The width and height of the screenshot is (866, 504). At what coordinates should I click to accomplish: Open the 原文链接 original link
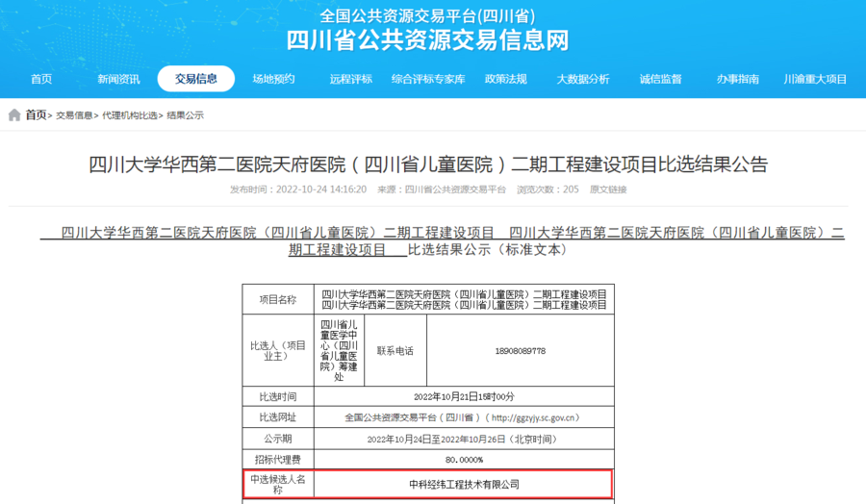(608, 189)
